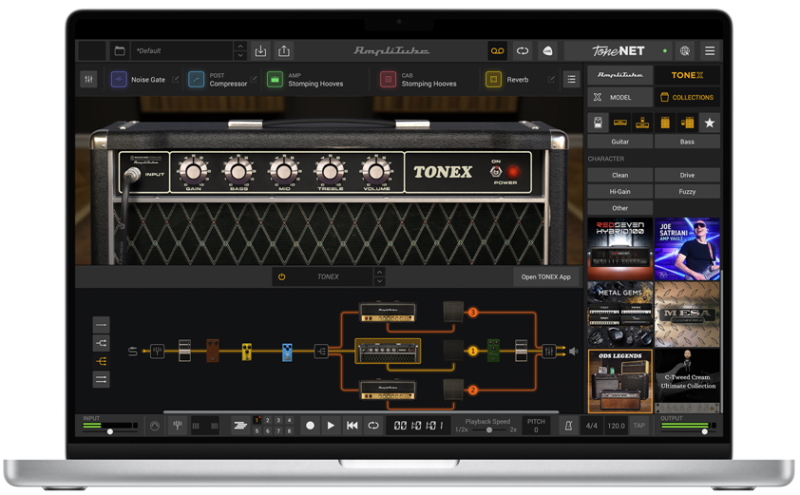Select the parallel dual chain routing icon
The image size is (800, 495).
(101, 380)
